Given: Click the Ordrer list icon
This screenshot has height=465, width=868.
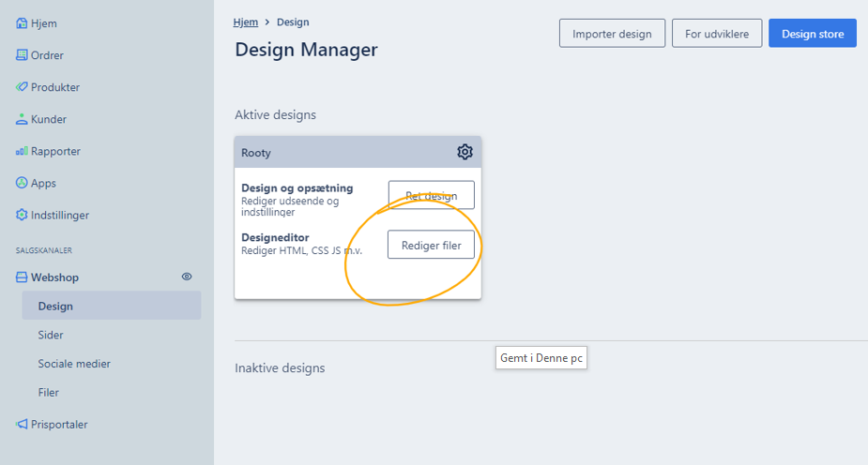Looking at the screenshot, I should click(x=22, y=54).
